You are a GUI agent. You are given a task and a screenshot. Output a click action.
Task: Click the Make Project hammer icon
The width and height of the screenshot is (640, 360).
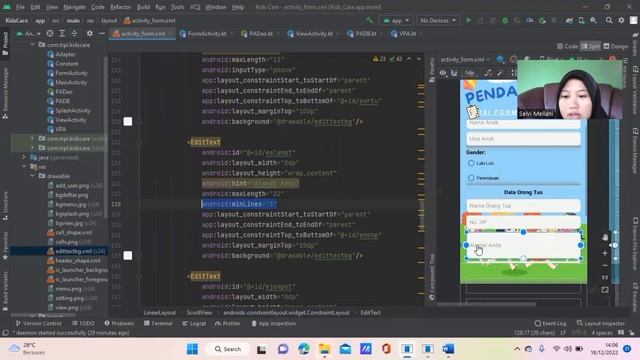(369, 20)
